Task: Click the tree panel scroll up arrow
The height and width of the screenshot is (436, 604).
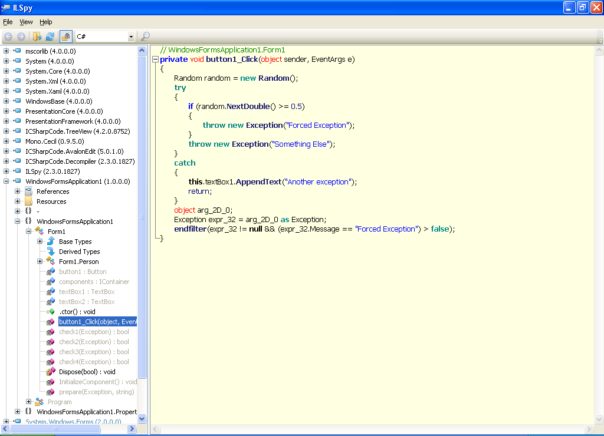Action: (142, 51)
